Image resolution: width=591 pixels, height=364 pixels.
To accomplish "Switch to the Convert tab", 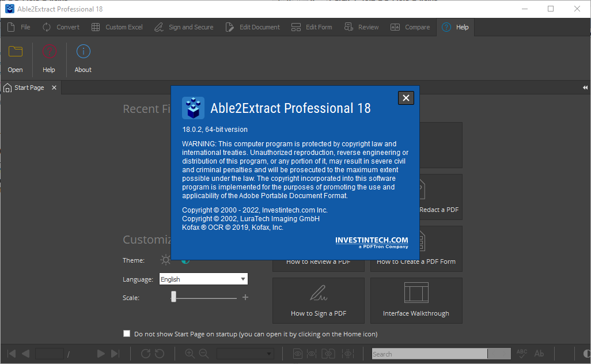I will (x=60, y=27).
